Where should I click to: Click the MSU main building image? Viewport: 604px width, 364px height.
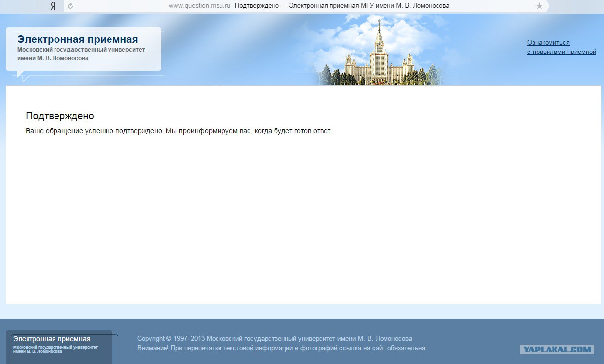click(379, 53)
